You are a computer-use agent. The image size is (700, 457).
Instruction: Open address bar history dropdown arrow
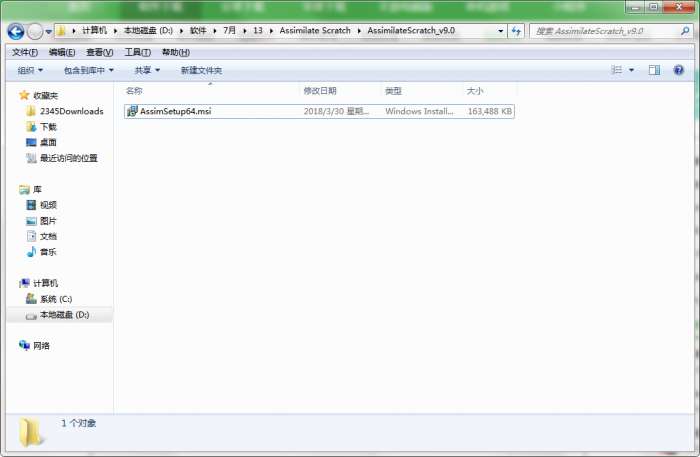[500, 31]
